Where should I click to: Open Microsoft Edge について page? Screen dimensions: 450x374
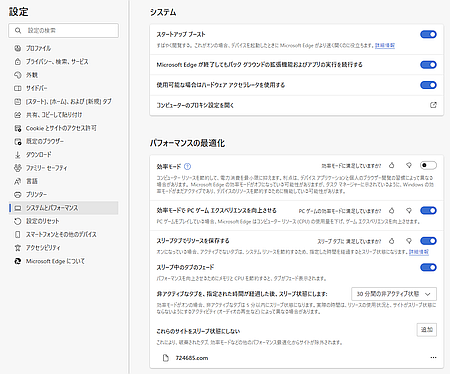click(63, 261)
